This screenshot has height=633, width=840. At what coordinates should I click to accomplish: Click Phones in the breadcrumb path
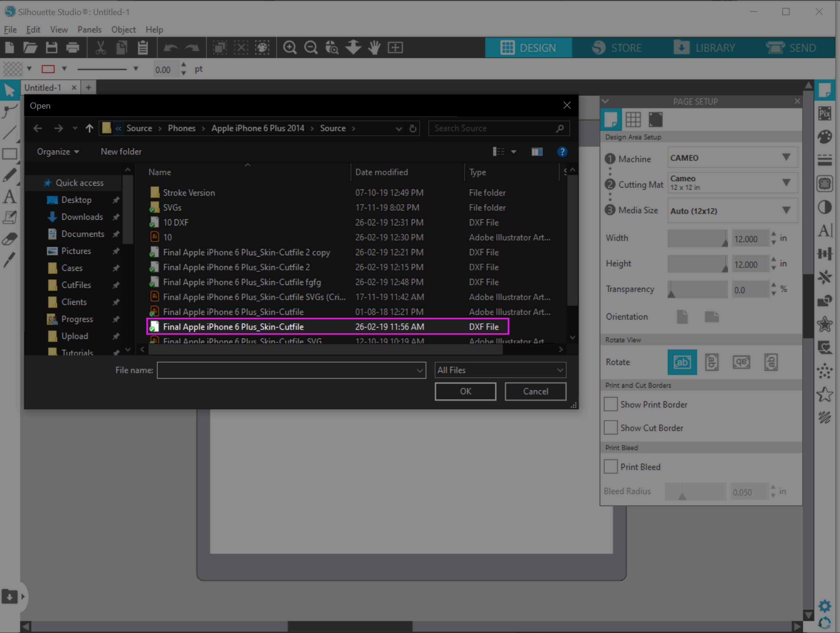click(182, 128)
